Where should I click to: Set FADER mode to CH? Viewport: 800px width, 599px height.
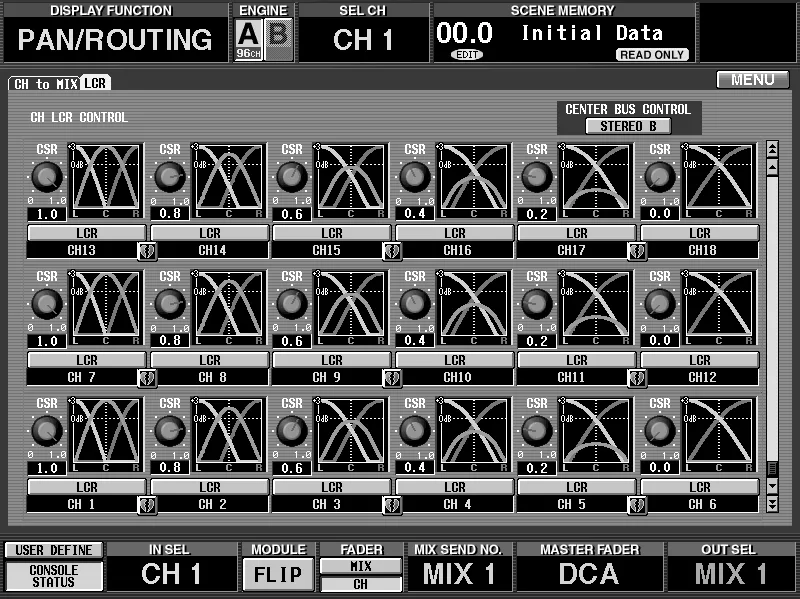click(361, 584)
